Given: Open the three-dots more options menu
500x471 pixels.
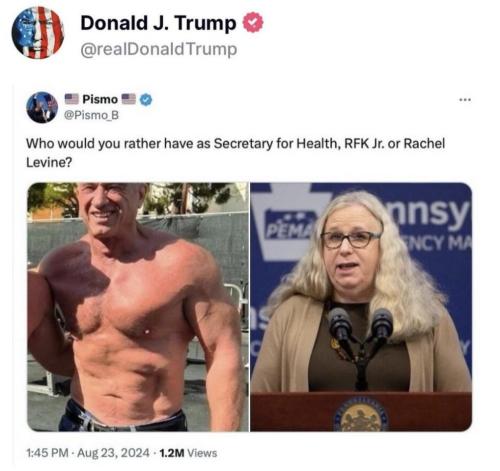Looking at the screenshot, I should 465,99.
